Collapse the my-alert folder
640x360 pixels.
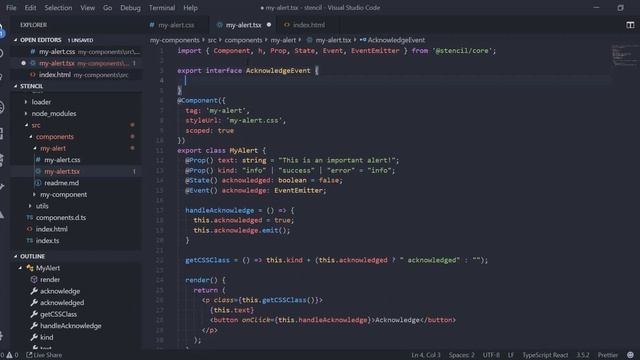click(x=35, y=149)
